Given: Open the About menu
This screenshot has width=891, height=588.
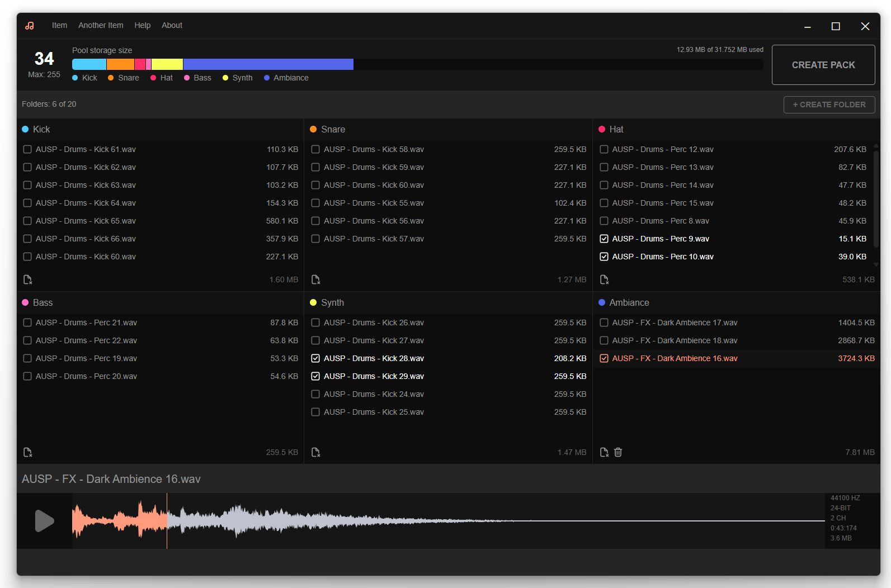Looking at the screenshot, I should pos(172,25).
